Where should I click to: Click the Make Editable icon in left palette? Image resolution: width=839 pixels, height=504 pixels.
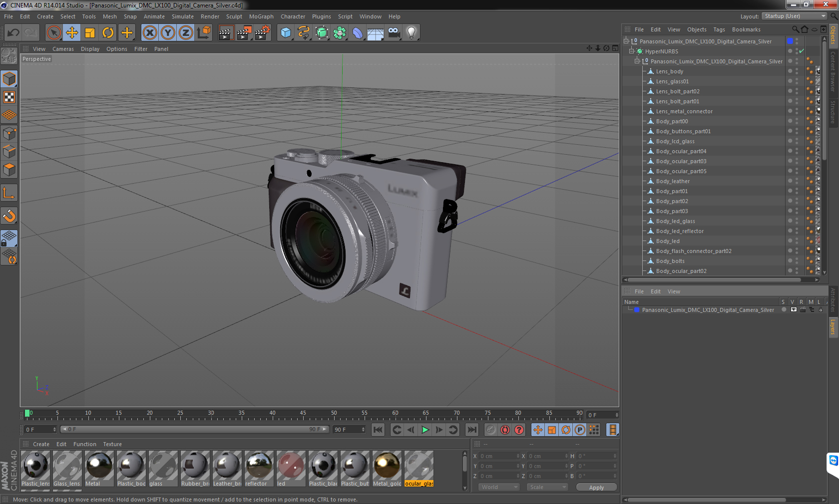point(9,56)
